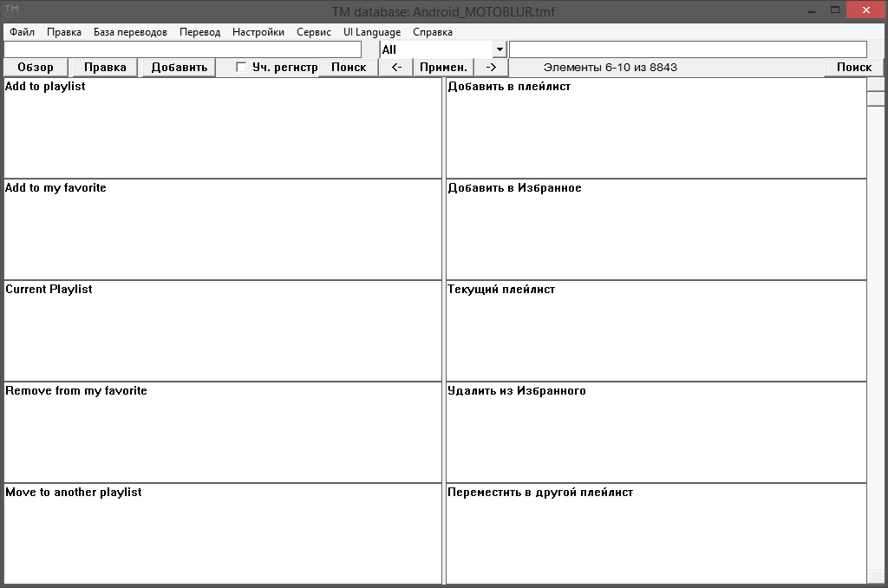The height and width of the screenshot is (588, 888).
Task: Open the Справка menu
Action: tap(433, 32)
